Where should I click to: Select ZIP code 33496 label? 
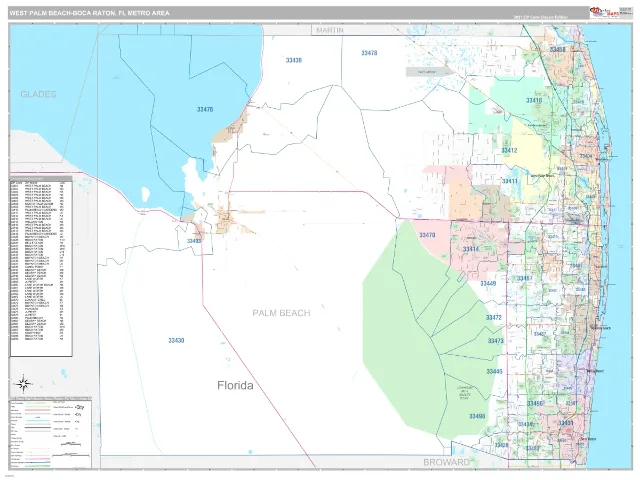click(x=535, y=404)
